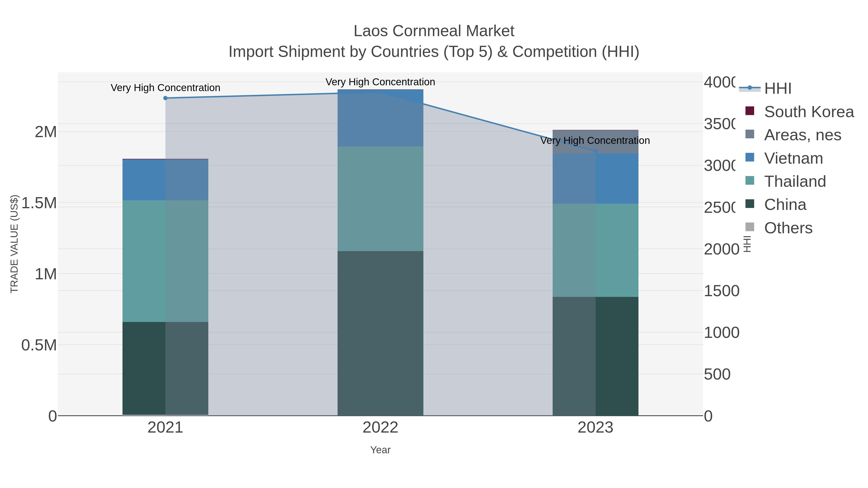The height and width of the screenshot is (488, 868).
Task: Click the rotated HHI right axis title
Action: 747,244
